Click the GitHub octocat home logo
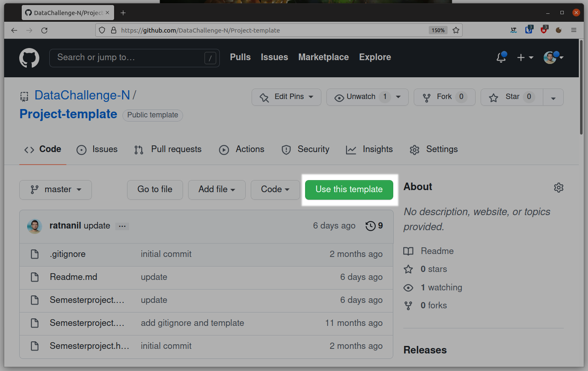This screenshot has height=371, width=588. pos(29,58)
